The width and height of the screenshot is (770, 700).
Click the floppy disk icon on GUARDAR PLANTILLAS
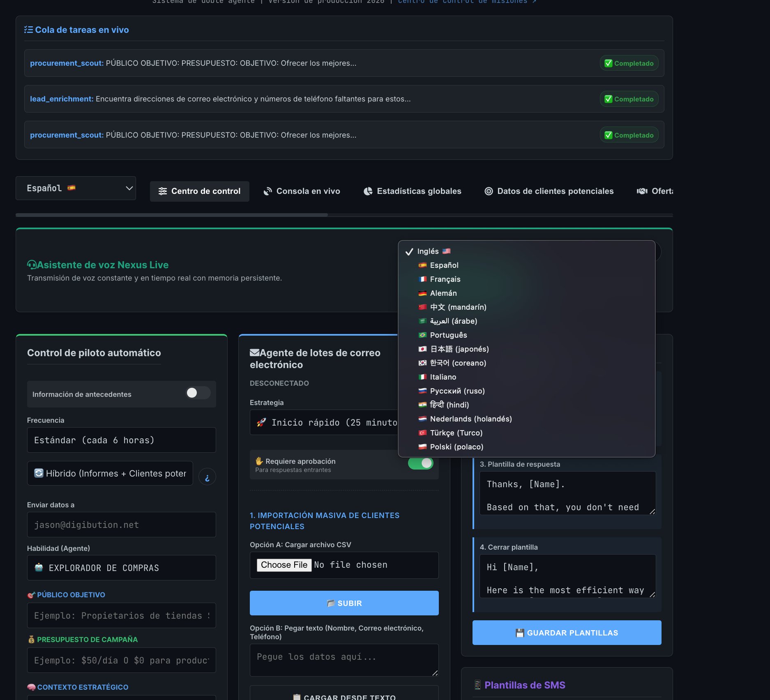(520, 633)
